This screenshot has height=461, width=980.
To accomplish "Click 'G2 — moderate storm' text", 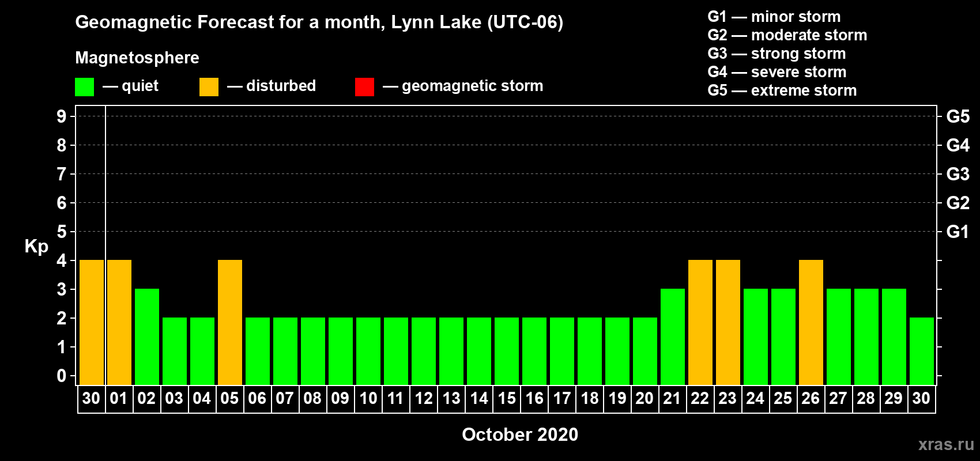I will [x=787, y=35].
